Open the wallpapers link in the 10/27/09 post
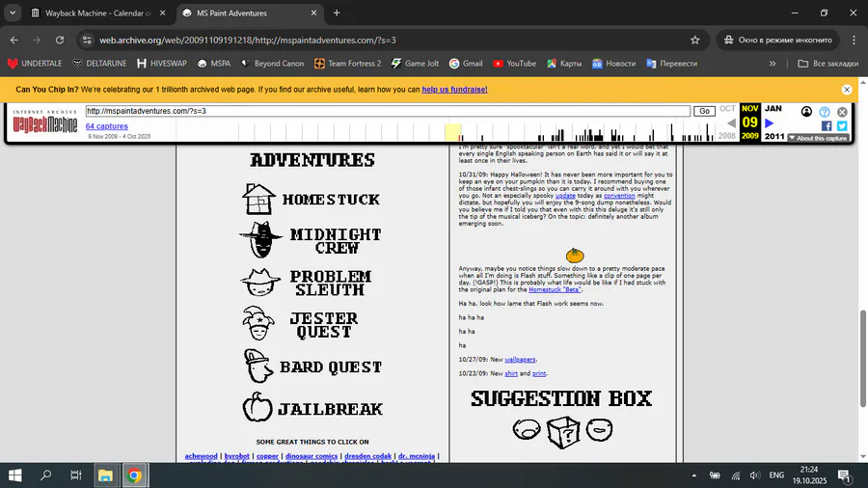The width and height of the screenshot is (868, 488). 520,360
